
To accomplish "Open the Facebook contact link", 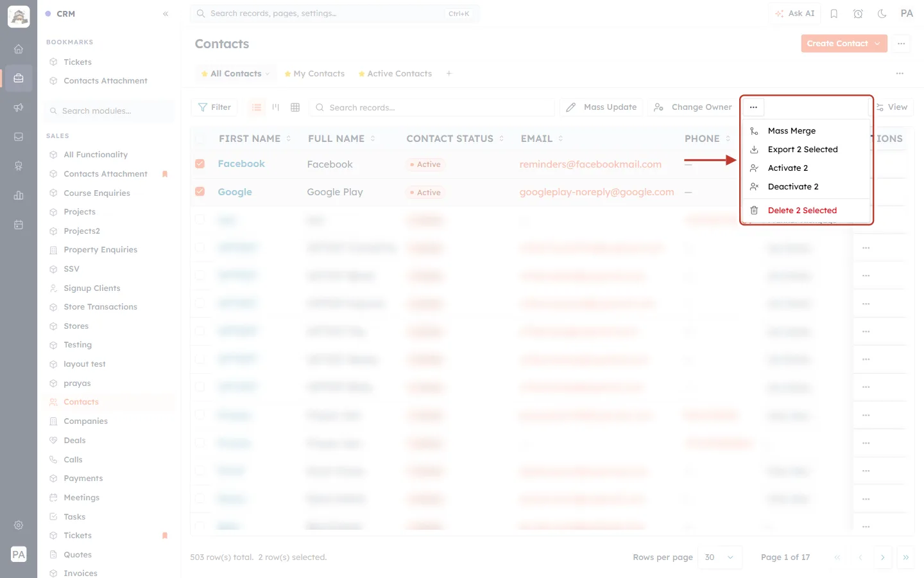I will (241, 164).
